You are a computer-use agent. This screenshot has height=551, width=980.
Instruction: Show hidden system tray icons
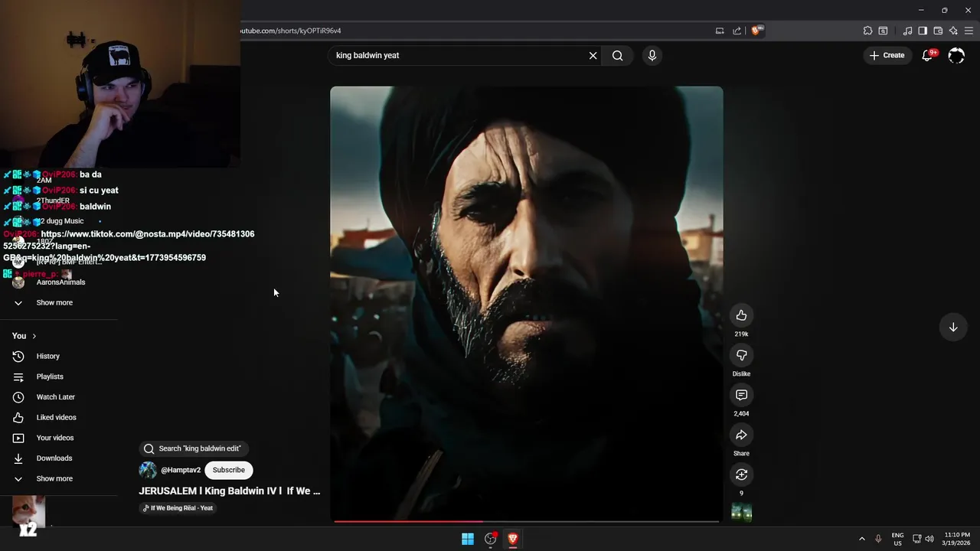pos(861,539)
